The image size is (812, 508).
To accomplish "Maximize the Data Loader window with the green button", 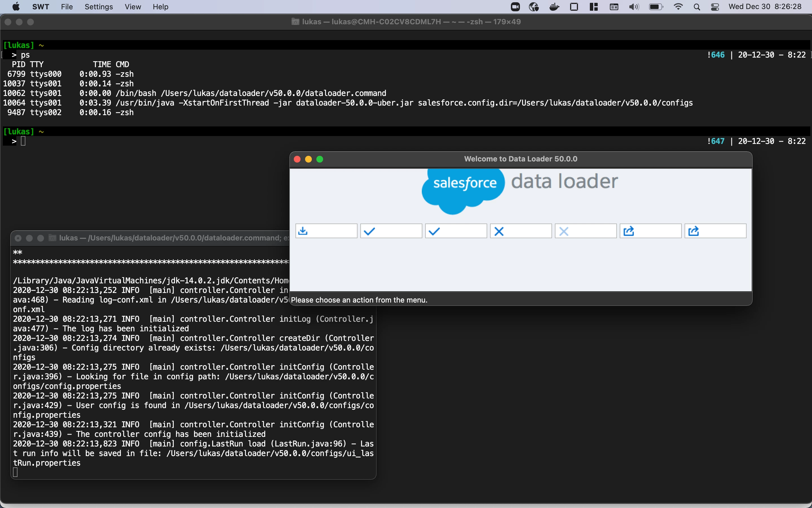I will pyautogui.click(x=320, y=159).
